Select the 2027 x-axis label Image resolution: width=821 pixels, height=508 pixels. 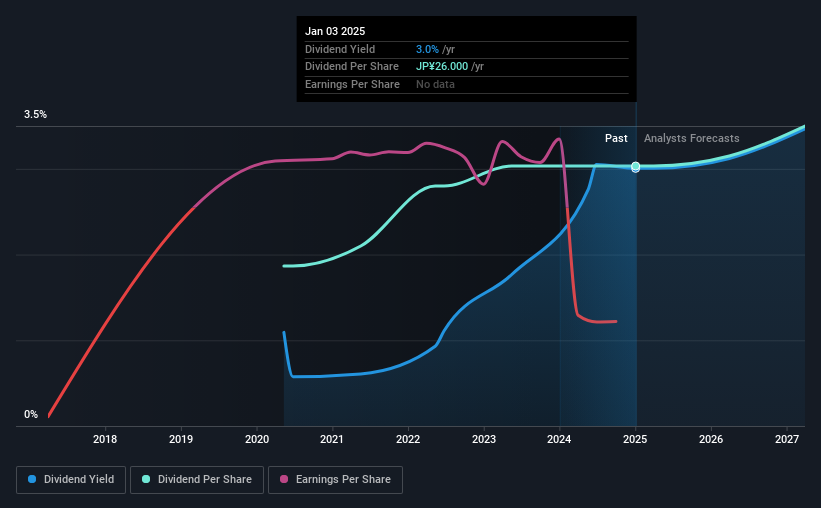[x=787, y=439]
